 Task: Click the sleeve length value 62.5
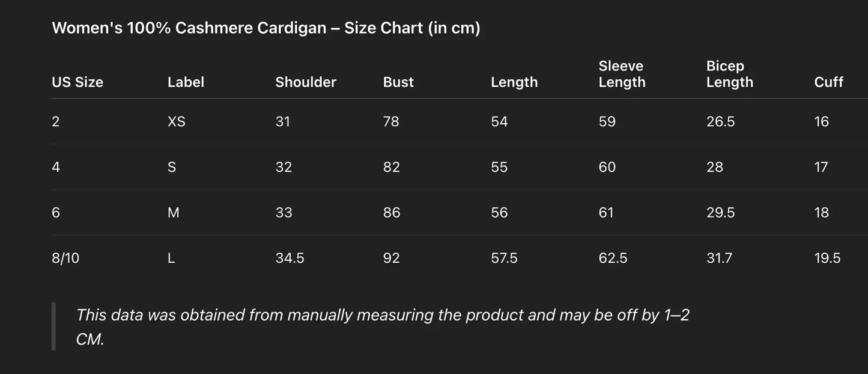pyautogui.click(x=613, y=258)
